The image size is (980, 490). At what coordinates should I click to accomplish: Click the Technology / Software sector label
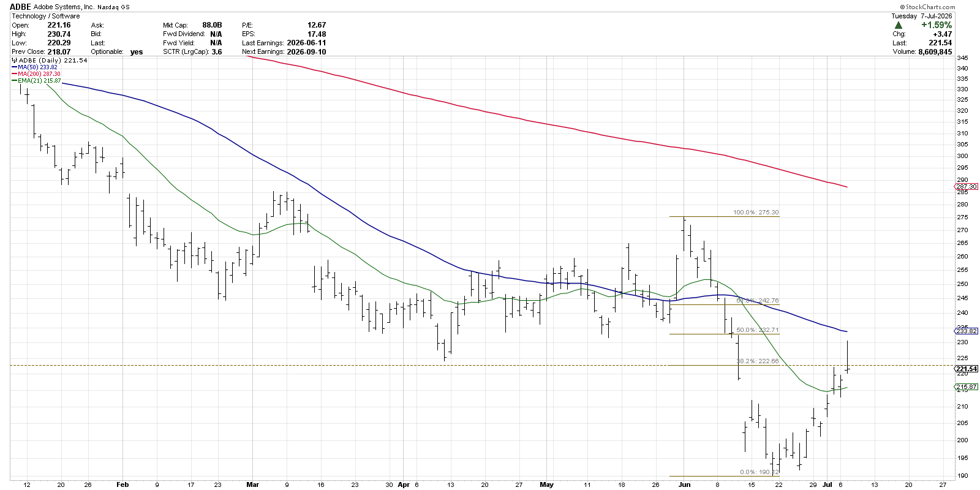[46, 16]
